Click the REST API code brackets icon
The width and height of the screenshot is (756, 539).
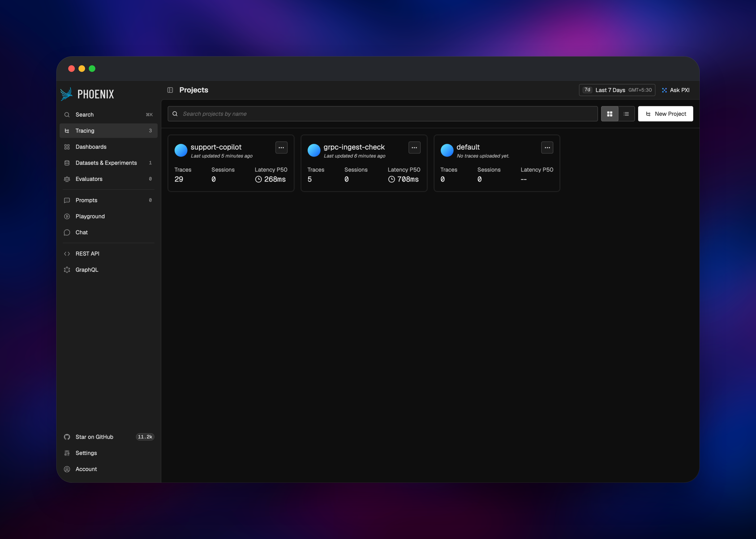pyautogui.click(x=67, y=254)
